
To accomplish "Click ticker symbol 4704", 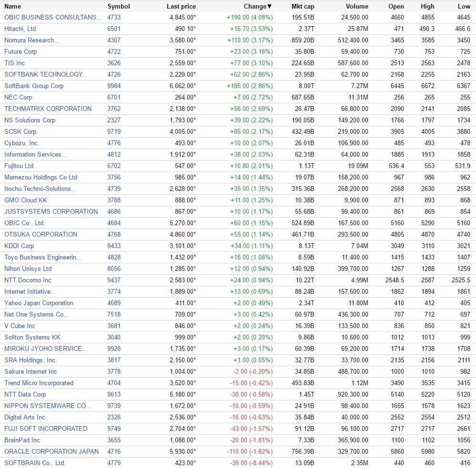I will pyautogui.click(x=114, y=383).
